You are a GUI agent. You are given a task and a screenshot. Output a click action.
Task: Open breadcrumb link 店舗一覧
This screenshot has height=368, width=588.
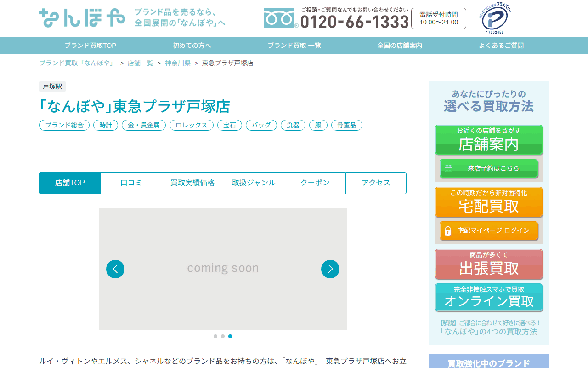[x=141, y=63]
